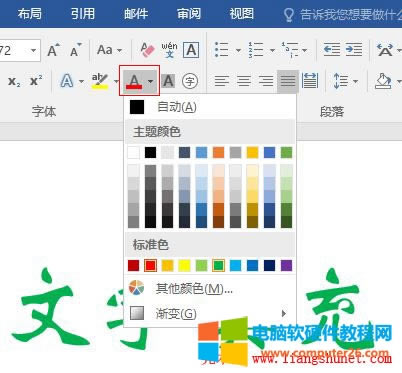Select the green theme color swatch
The width and height of the screenshot is (402, 373).
[286, 153]
